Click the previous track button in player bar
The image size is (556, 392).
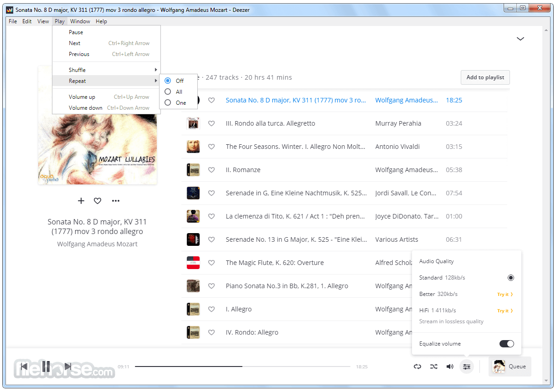(24, 367)
